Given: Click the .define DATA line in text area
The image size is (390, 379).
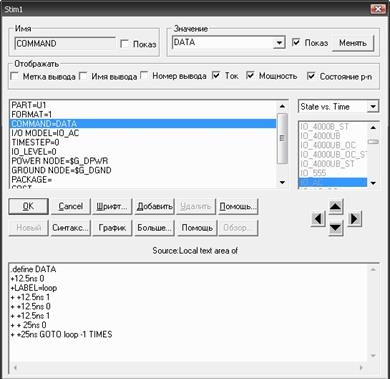Looking at the screenshot, I should pos(33,269).
